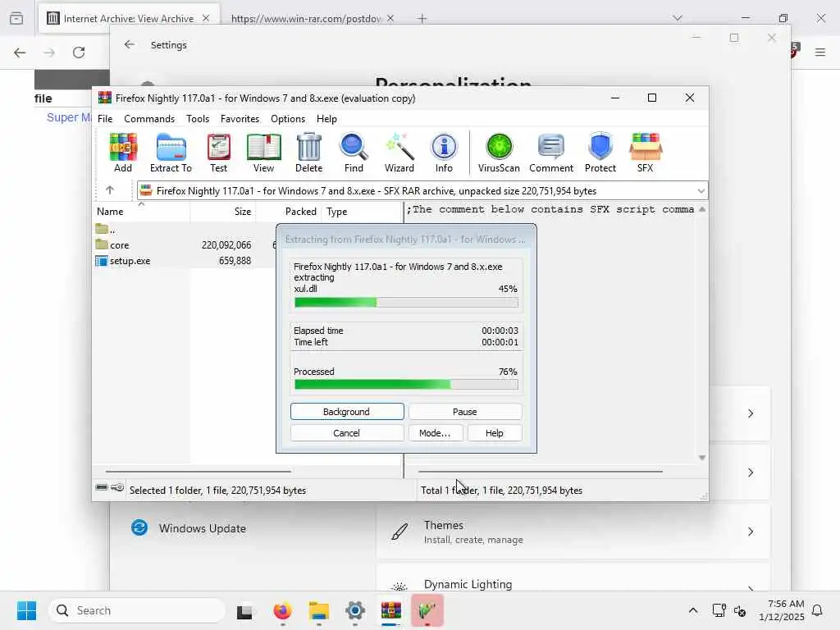Click the Background button in extraction dialog
The width and height of the screenshot is (840, 630).
click(x=347, y=412)
